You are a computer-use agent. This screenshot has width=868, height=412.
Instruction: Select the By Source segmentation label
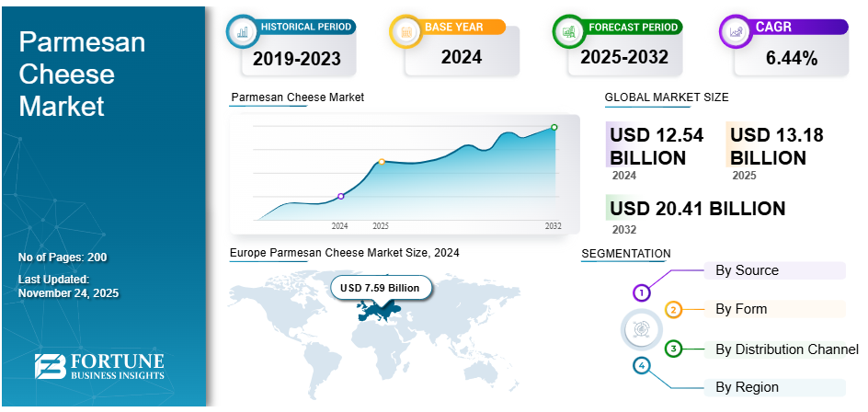point(747,270)
